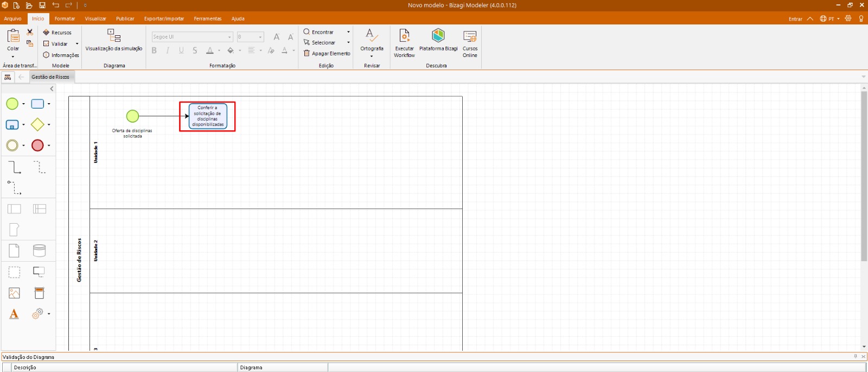Select the 'Conferir a solicitação' task box
This screenshot has width=868, height=372.
(x=208, y=116)
